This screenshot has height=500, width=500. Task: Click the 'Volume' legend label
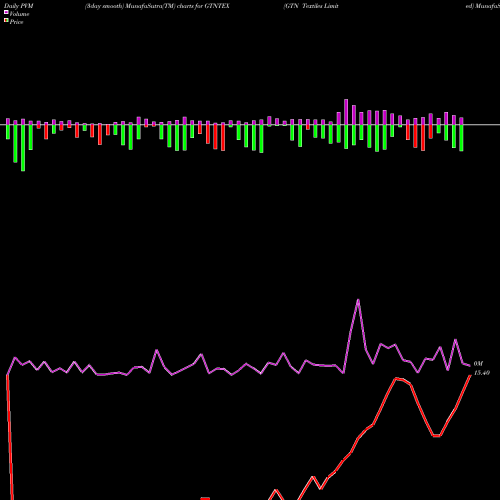tap(19, 14)
